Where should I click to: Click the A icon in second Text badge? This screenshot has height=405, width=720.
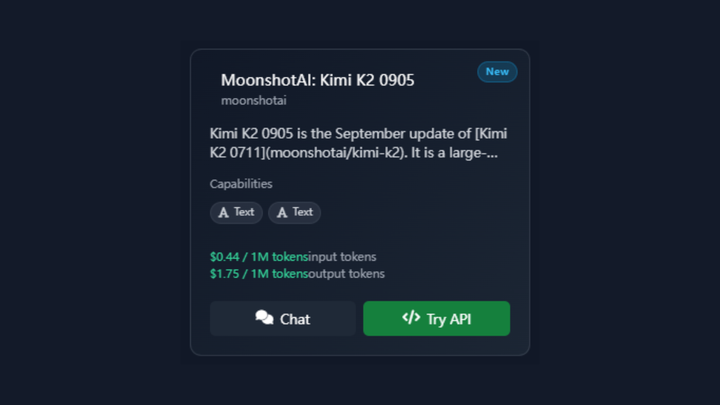coord(282,212)
